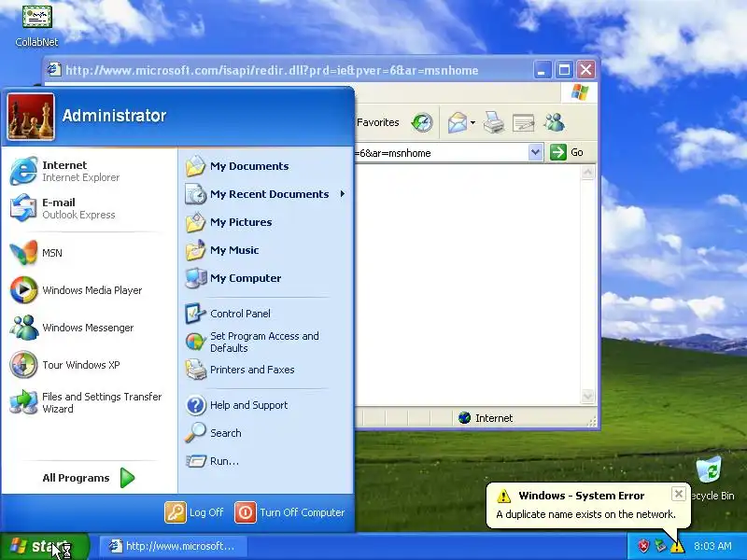Open Help and Support
This screenshot has width=747, height=560.
click(266, 405)
